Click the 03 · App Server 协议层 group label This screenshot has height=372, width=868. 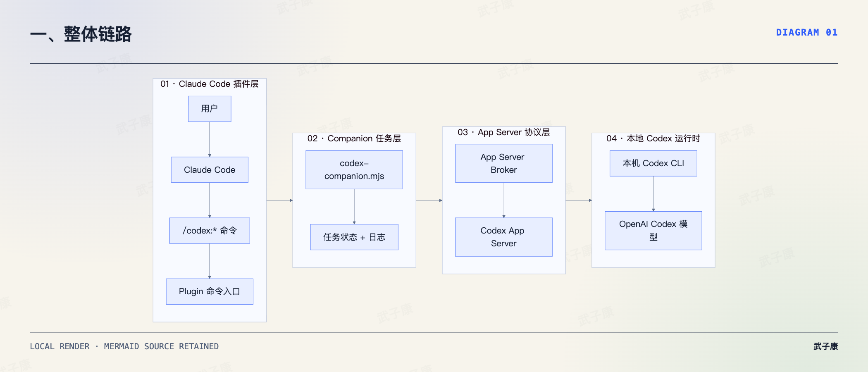coord(504,132)
